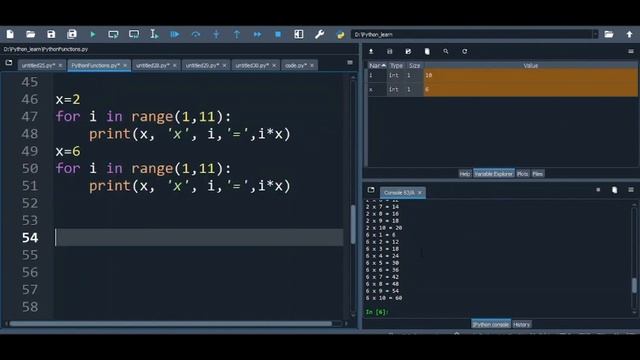Switch to the untitled30.py tab
The height and width of the screenshot is (360, 640).
pyautogui.click(x=252, y=65)
